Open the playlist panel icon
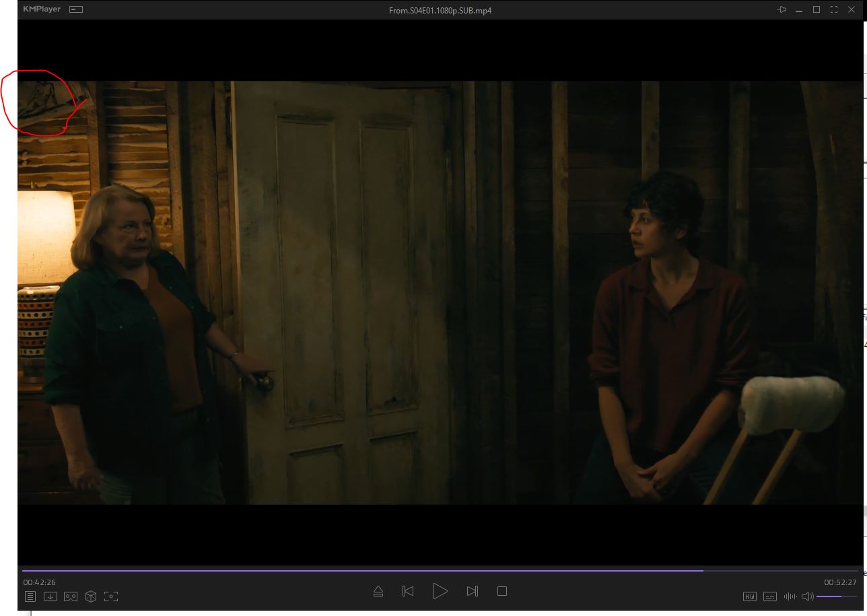This screenshot has width=867, height=616. point(30,596)
